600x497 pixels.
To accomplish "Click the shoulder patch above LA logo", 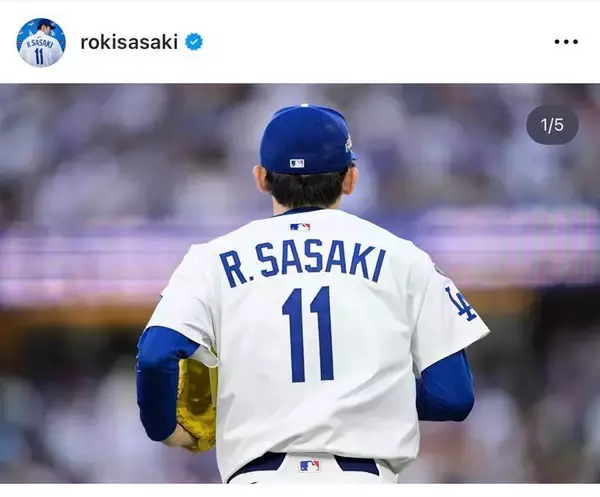I will (440, 269).
